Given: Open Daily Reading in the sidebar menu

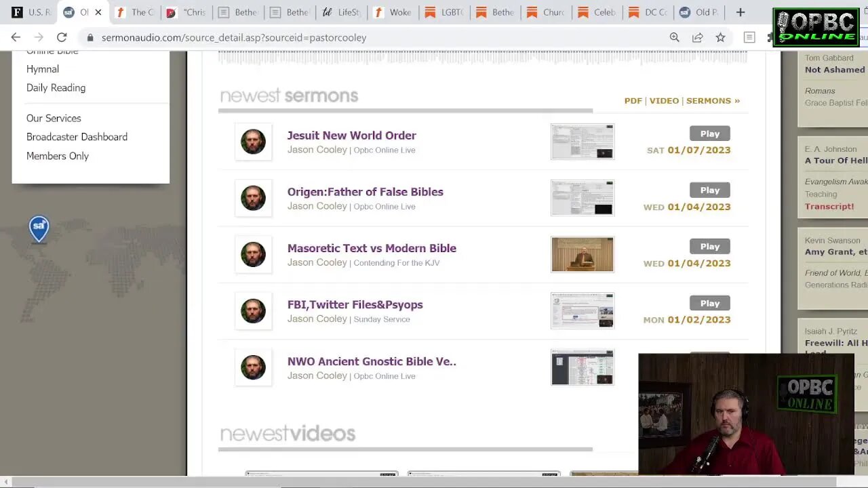Looking at the screenshot, I should click(56, 87).
